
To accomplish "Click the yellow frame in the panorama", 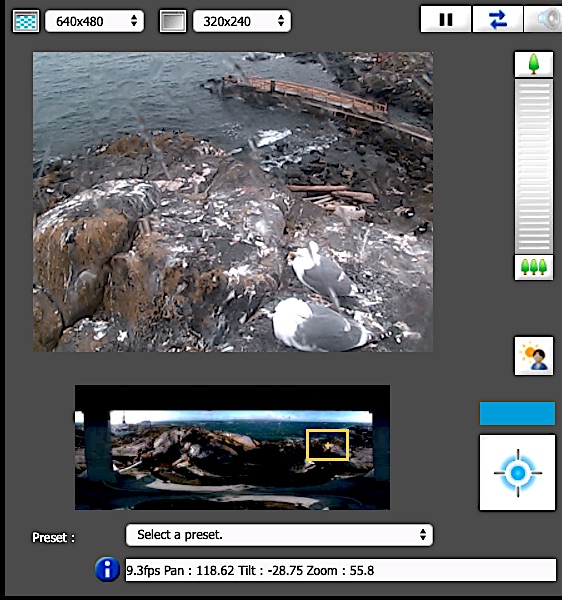I will click(x=327, y=445).
